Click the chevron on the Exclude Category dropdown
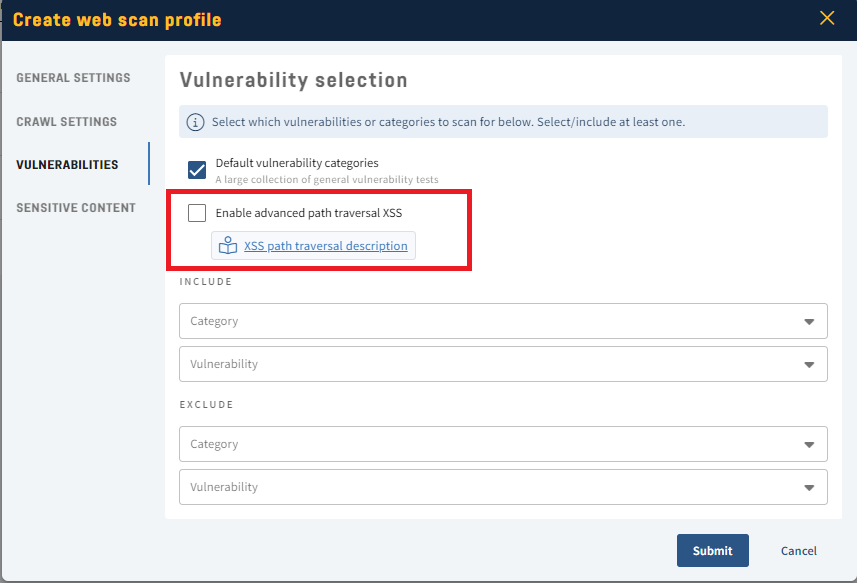857x583 pixels. 810,444
